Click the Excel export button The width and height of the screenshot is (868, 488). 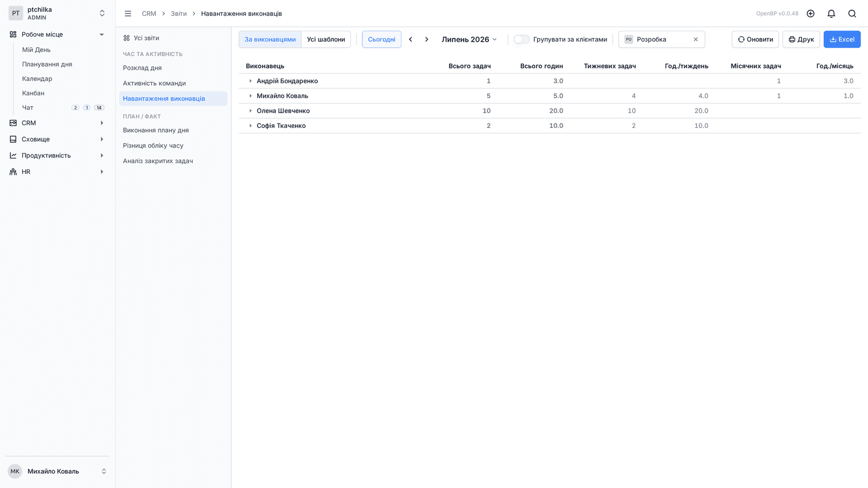pos(842,39)
